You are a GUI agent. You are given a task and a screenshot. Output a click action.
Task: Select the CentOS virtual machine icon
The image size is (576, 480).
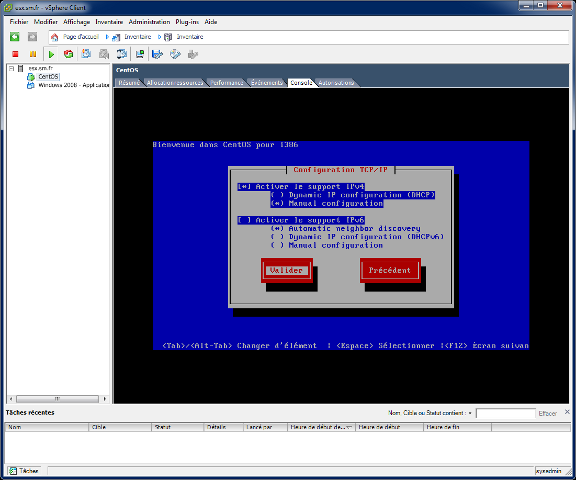[31, 77]
